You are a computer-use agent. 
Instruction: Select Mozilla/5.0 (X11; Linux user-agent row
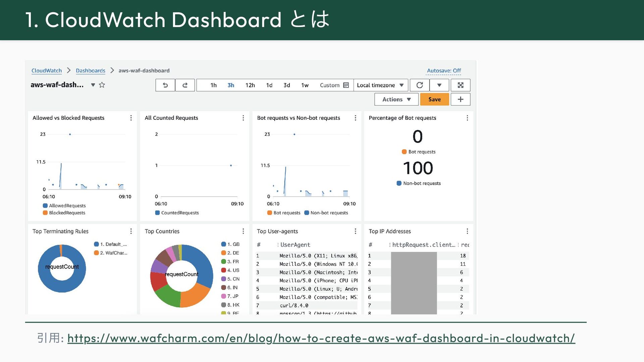click(x=307, y=256)
